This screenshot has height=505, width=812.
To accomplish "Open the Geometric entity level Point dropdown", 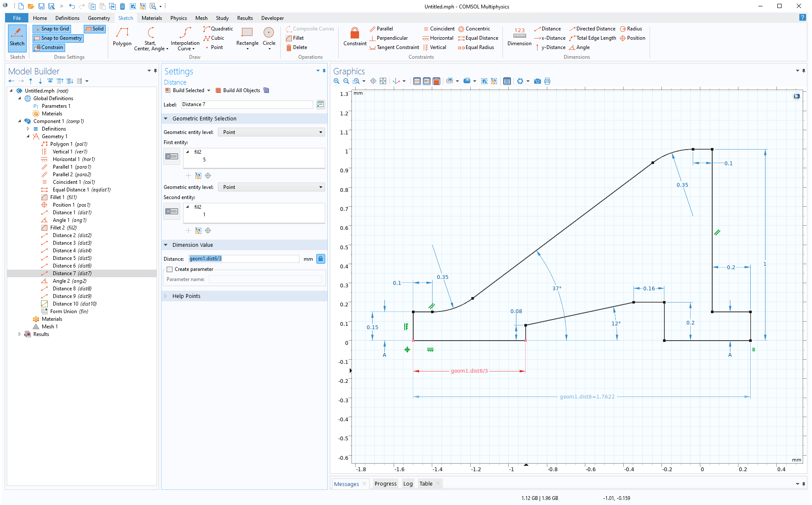I will click(x=271, y=132).
